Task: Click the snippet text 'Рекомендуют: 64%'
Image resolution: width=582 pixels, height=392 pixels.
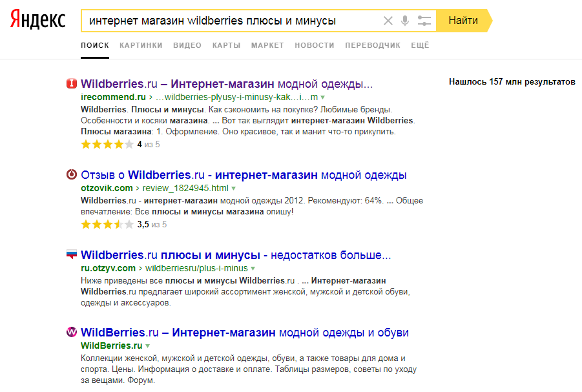Action: click(346, 201)
